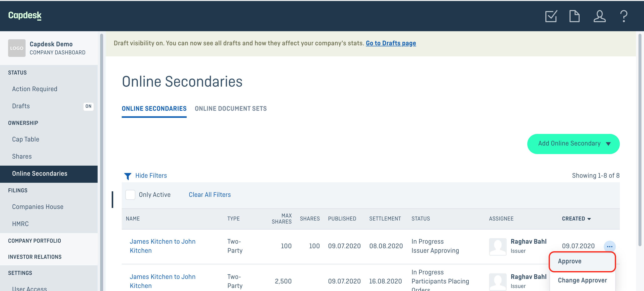Switch to the Online Secondaries tab
Viewport: 644px width, 291px height.
pos(154,109)
